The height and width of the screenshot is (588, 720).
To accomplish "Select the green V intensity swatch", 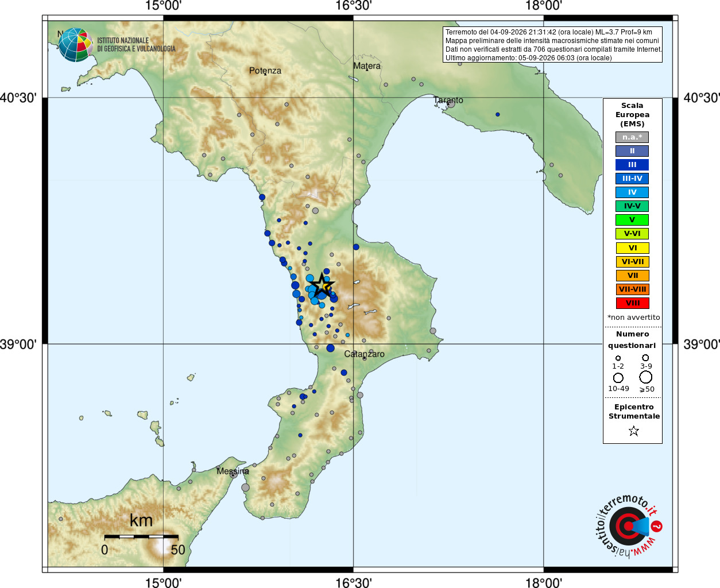I will point(632,220).
